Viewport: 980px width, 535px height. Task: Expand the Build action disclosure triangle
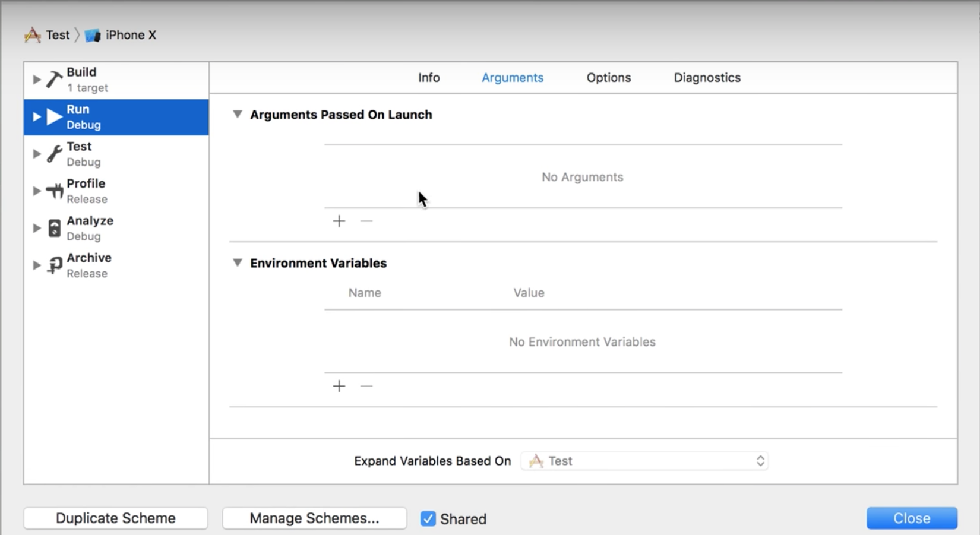pyautogui.click(x=36, y=80)
